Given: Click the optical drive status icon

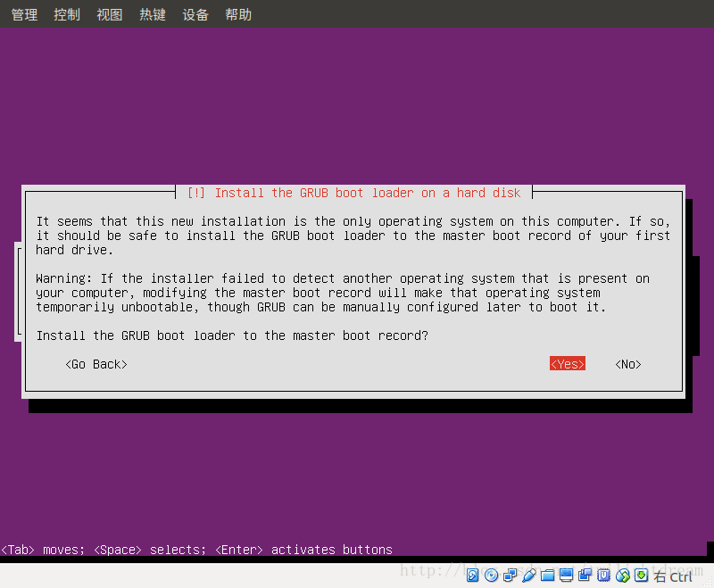Looking at the screenshot, I should click(x=491, y=575).
